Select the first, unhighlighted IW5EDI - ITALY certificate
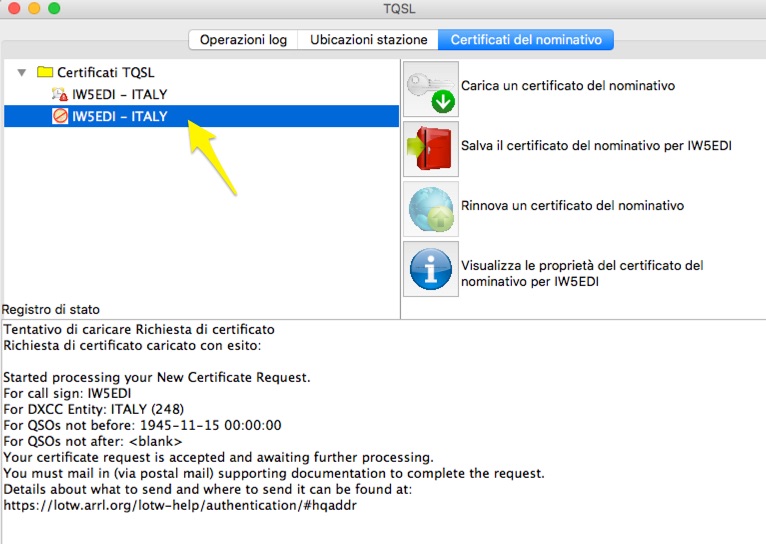 (x=119, y=95)
